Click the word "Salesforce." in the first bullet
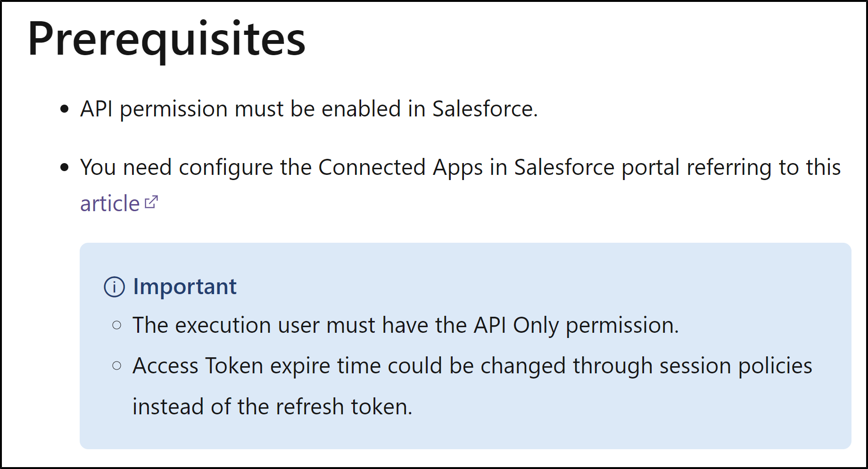 pyautogui.click(x=485, y=109)
